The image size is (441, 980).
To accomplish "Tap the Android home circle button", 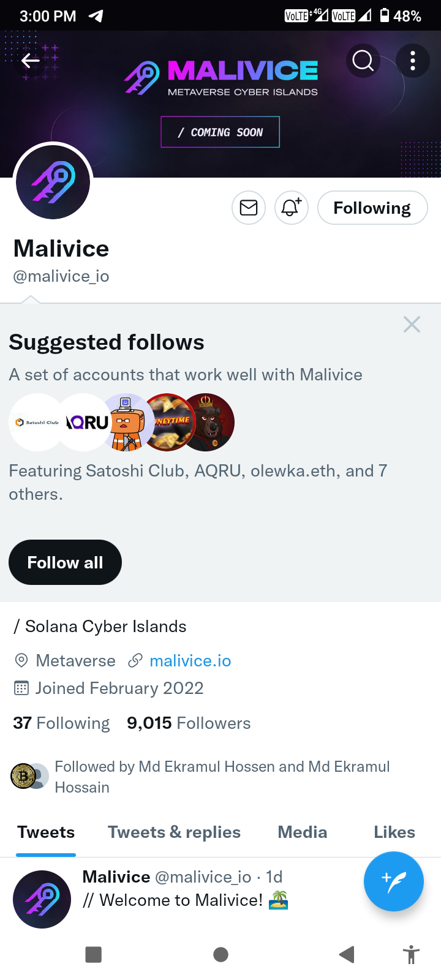I will point(221,954).
